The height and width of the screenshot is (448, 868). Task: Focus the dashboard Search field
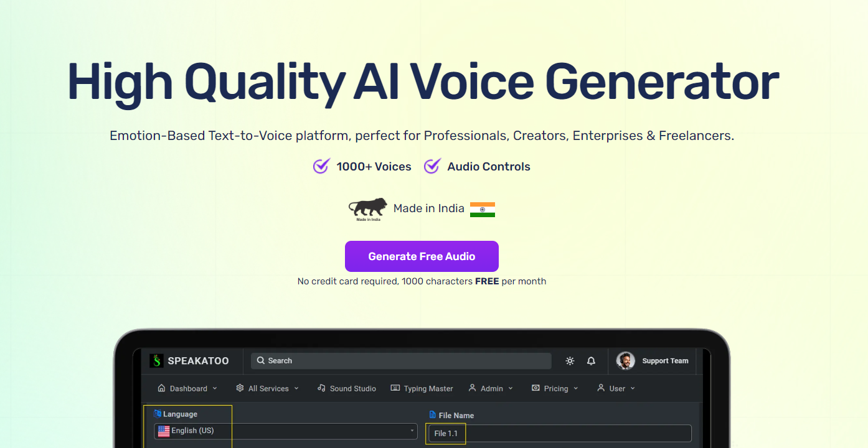click(401, 361)
